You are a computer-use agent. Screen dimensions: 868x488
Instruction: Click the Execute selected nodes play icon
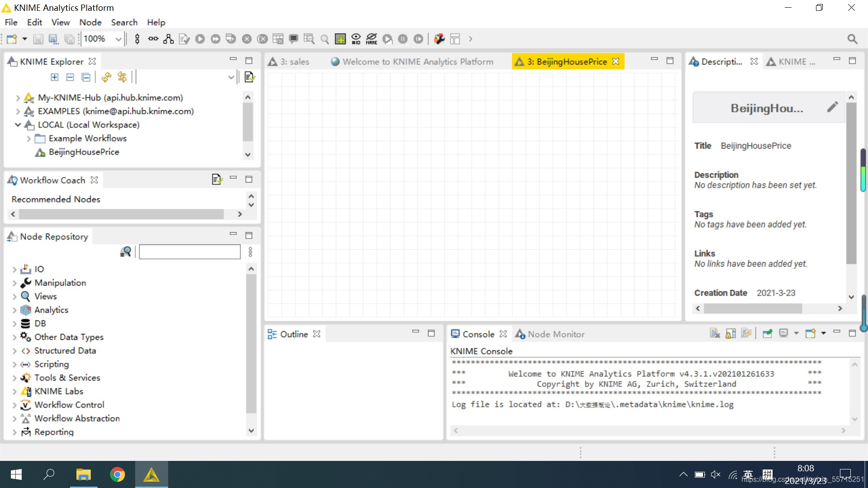pos(200,39)
